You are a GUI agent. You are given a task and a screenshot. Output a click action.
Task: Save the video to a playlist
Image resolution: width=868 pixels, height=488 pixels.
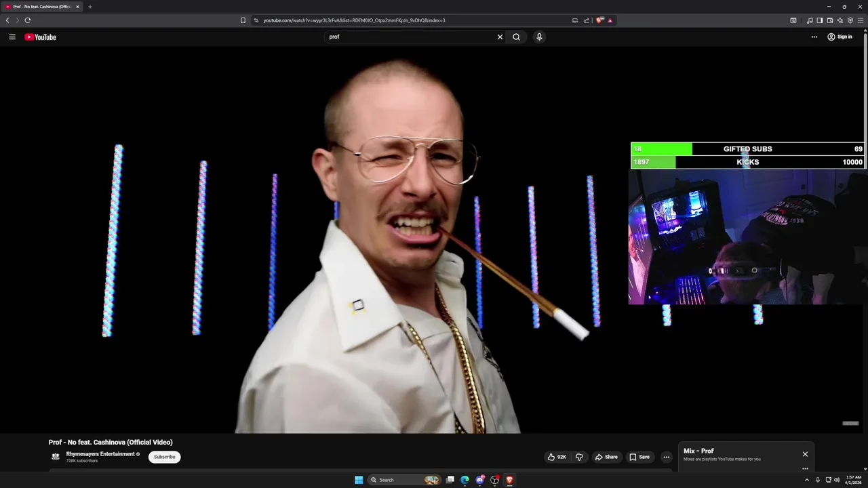click(x=639, y=457)
